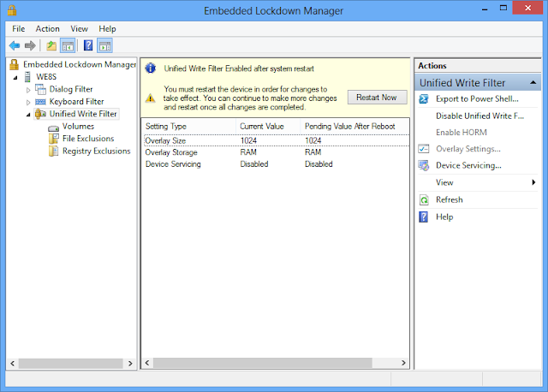Collapse the WE8S tree node

(x=15, y=78)
